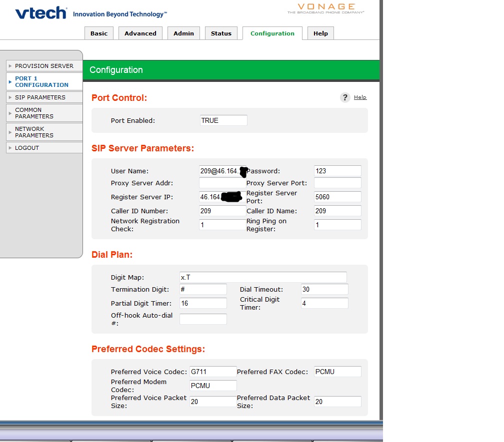Viewport: 504px width, 442px height.
Task: Click the vtech logo
Action: point(41,13)
